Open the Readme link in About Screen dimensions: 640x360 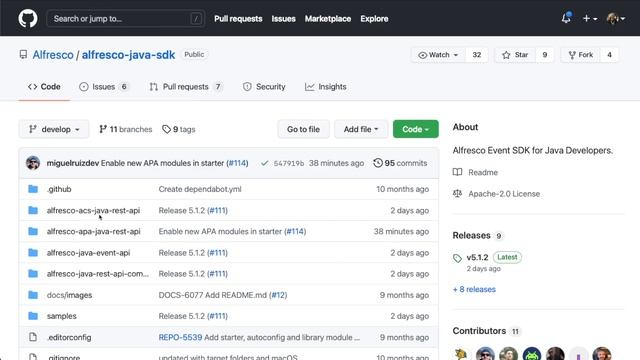pos(483,172)
